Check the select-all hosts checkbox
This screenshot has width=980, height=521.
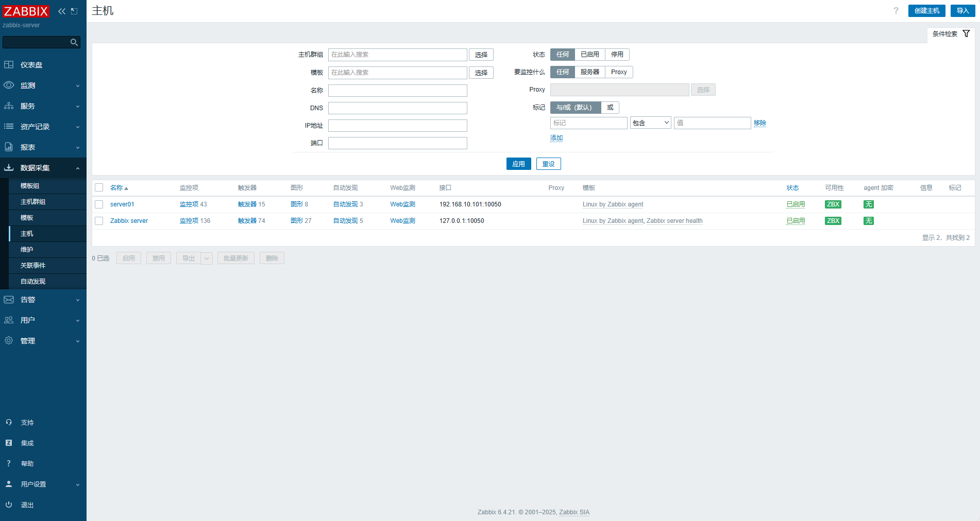click(x=99, y=188)
